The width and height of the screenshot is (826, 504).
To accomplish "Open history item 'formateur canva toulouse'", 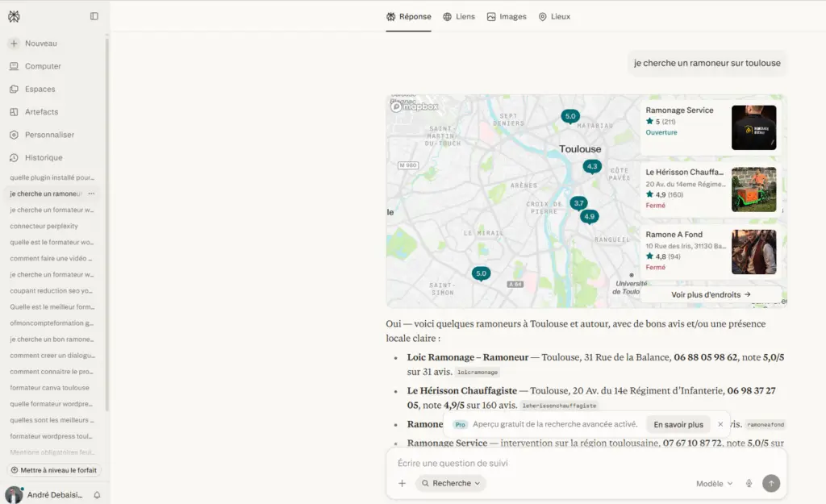I will [x=49, y=388].
